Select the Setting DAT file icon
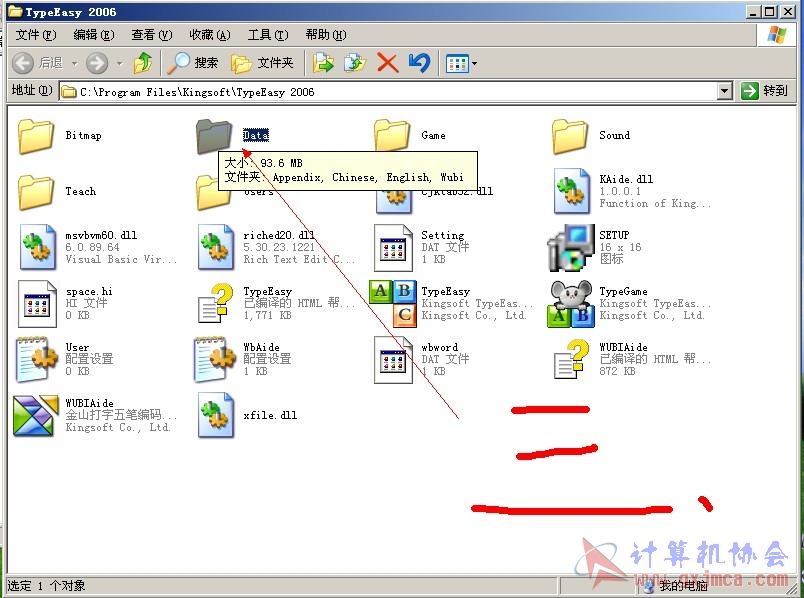Screen dimensions: 804x598 (393, 248)
